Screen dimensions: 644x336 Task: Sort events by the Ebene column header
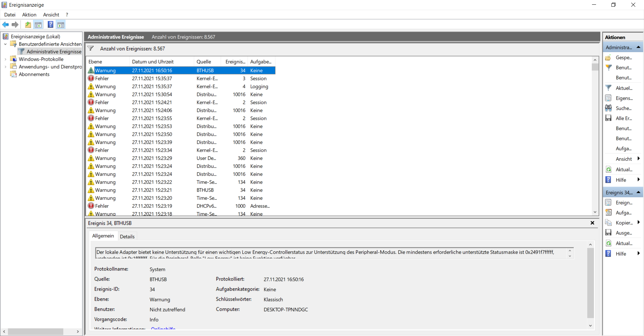point(108,62)
